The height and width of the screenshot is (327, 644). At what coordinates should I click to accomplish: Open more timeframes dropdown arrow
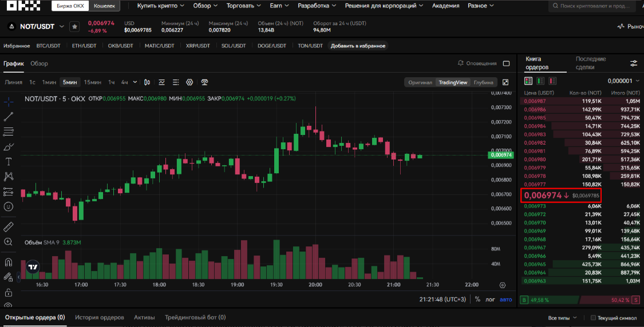click(x=135, y=82)
